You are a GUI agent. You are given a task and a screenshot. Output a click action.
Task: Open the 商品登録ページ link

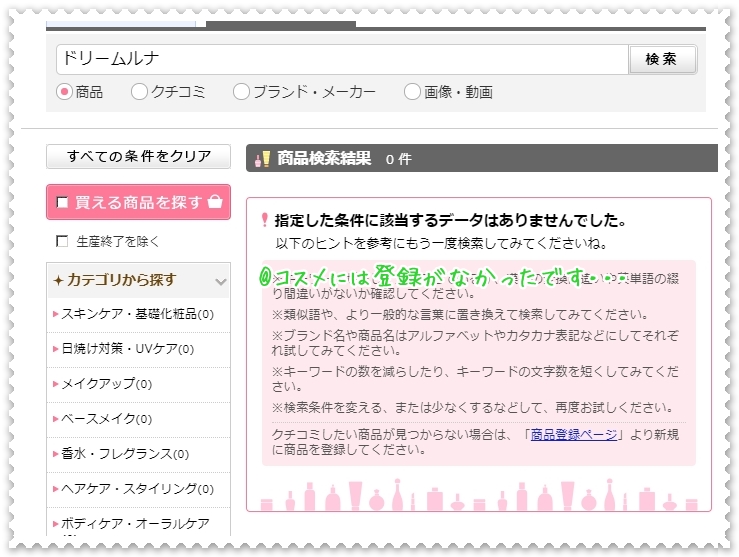pos(573,434)
